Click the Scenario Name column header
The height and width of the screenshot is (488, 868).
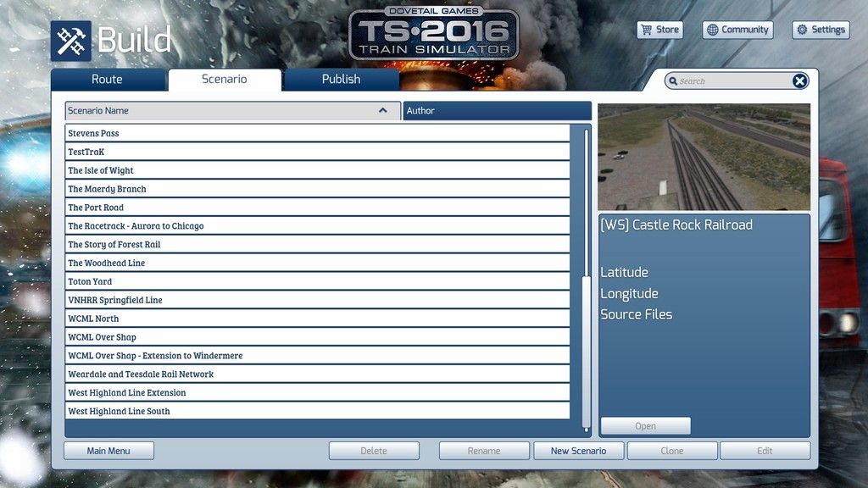(x=232, y=111)
